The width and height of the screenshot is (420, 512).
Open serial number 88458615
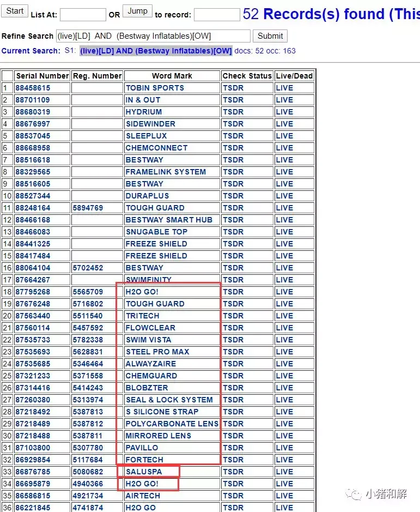pos(33,88)
